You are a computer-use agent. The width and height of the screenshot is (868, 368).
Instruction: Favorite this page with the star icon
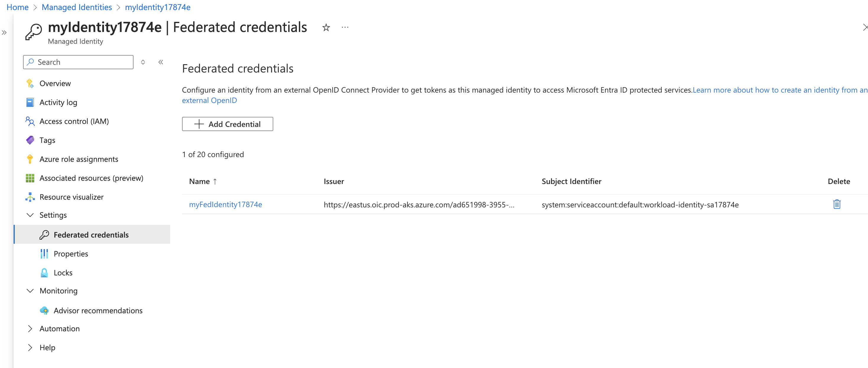coord(326,27)
